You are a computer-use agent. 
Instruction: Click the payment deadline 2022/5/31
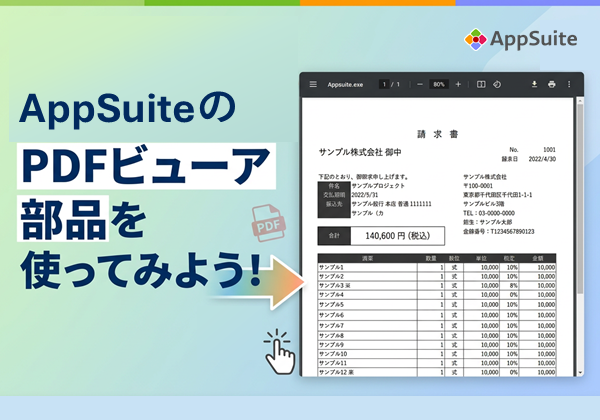click(365, 195)
